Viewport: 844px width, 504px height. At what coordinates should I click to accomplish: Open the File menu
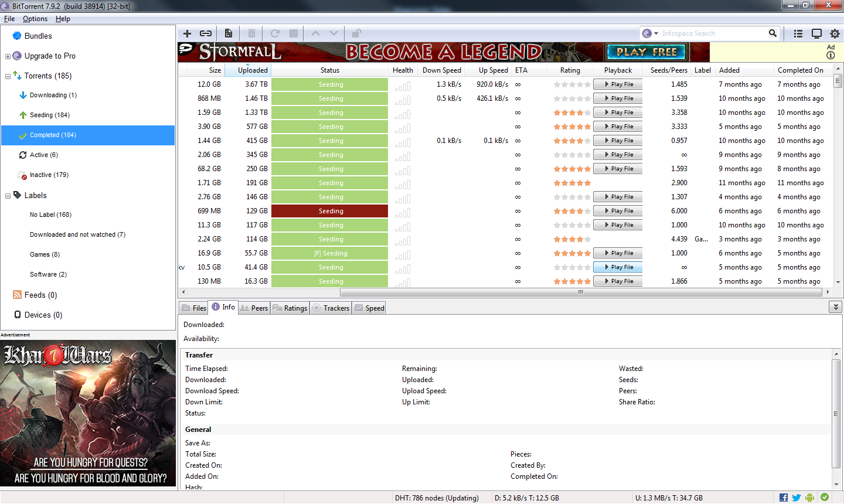click(x=9, y=19)
